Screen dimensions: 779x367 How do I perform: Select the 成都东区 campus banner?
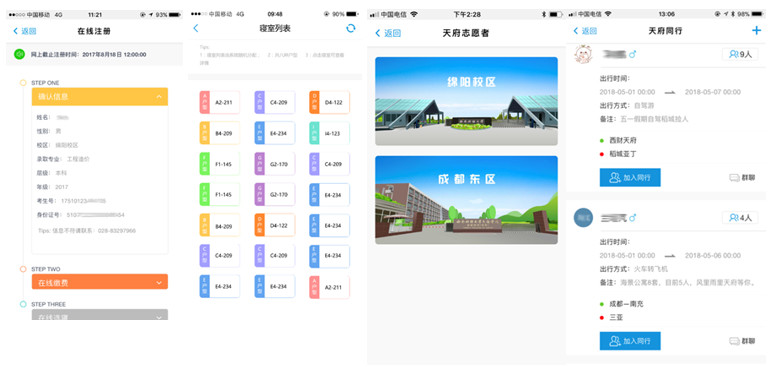(x=467, y=200)
